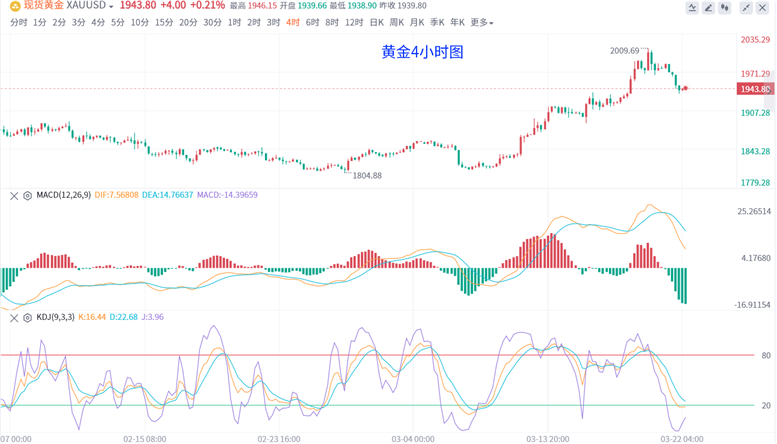
Task: Switch to the 年K yearly chart
Action: pos(457,22)
